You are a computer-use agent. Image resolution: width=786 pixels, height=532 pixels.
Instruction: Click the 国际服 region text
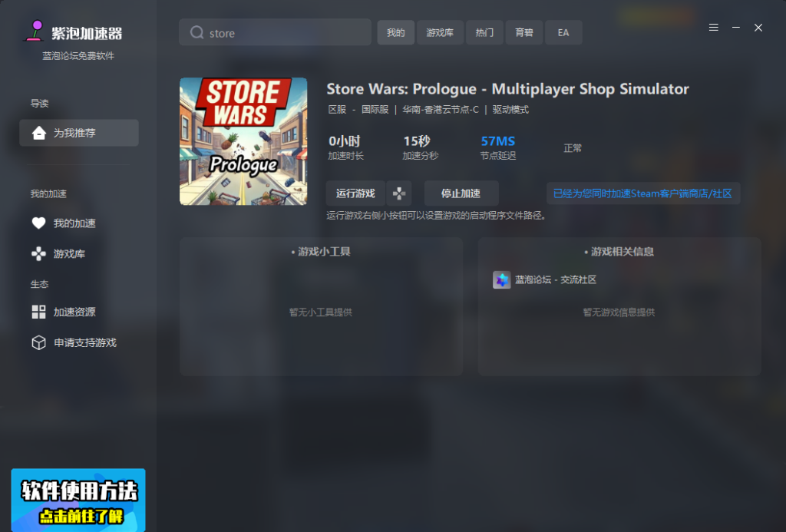point(375,110)
